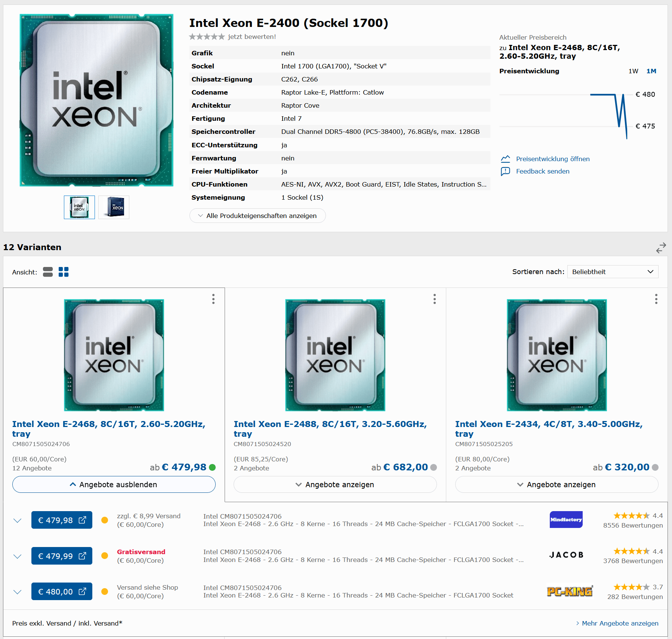This screenshot has height=639, width=672.
Task: Click orange availability dot on JACOB offer
Action: click(x=105, y=556)
